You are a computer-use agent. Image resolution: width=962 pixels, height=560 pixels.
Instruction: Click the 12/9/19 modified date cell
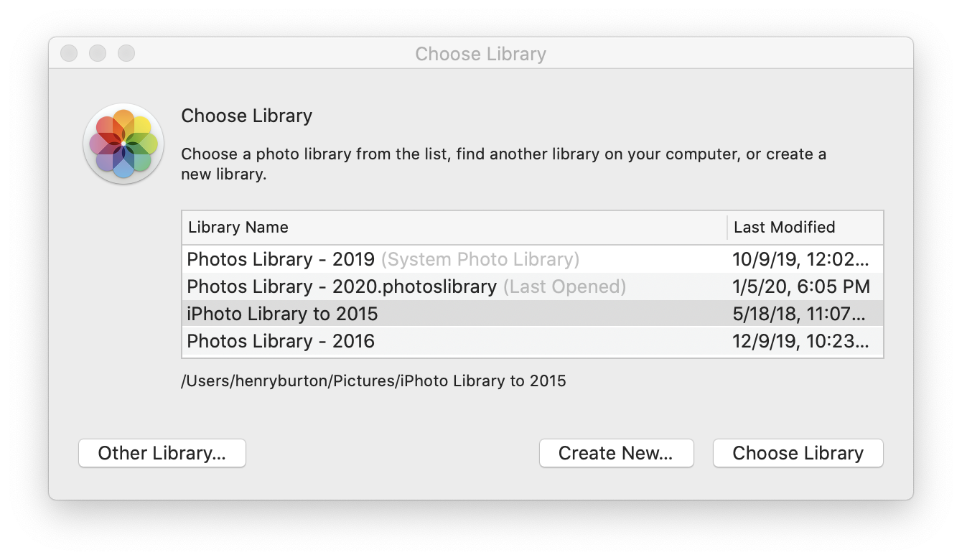coord(800,341)
